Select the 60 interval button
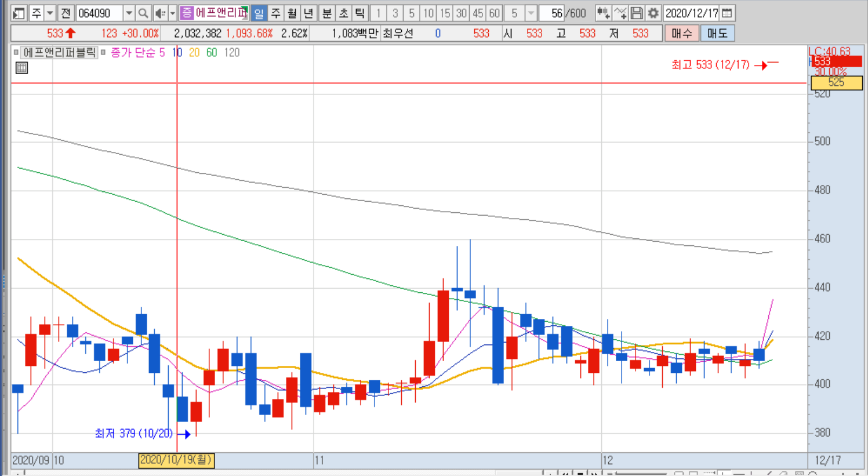Viewport: 868px width, 476px height. point(494,13)
